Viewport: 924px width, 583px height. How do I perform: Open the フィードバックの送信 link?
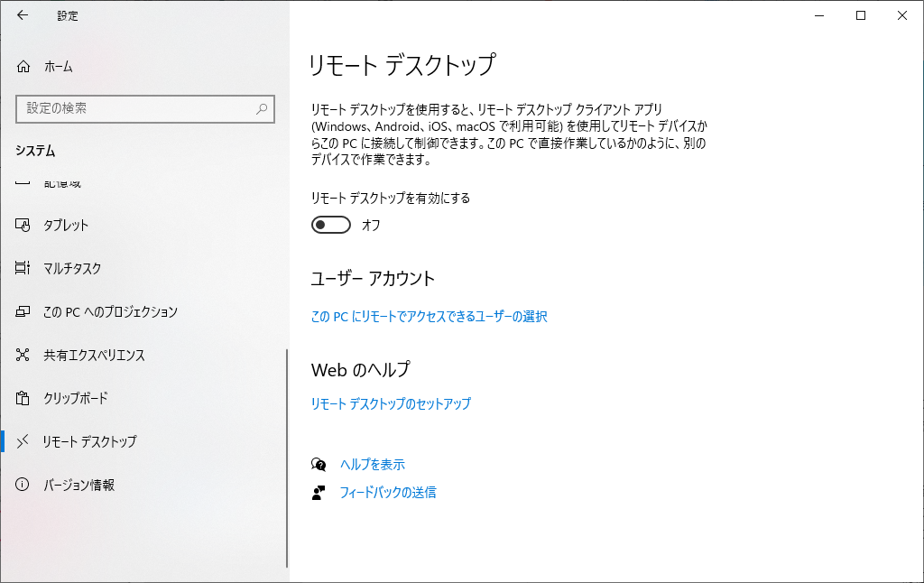[x=387, y=493]
